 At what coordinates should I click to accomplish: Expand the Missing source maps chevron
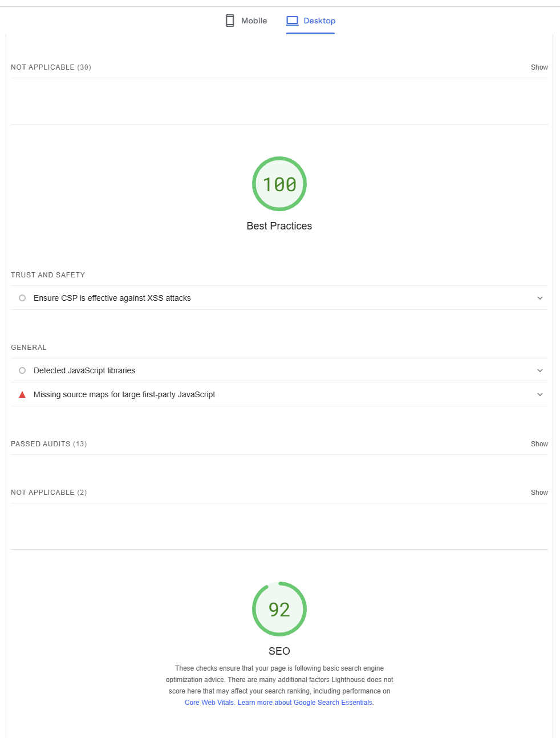click(540, 394)
